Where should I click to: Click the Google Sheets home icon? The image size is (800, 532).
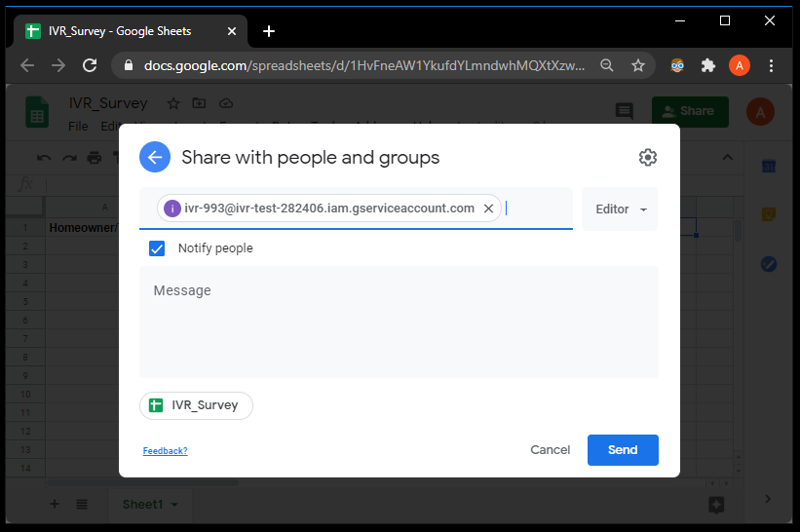[37, 112]
